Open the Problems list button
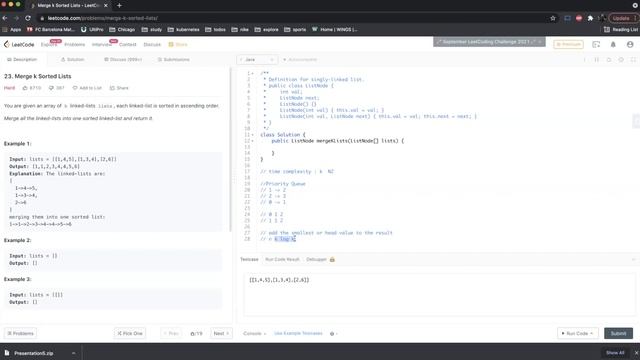The height and width of the screenshot is (360, 640). (x=20, y=333)
